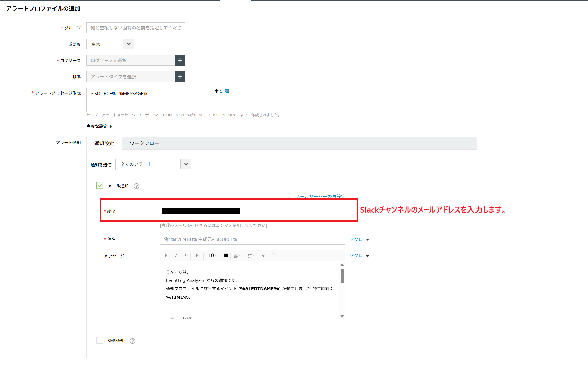Select the 通知設定 tab
This screenshot has height=369, width=588.
click(x=104, y=143)
